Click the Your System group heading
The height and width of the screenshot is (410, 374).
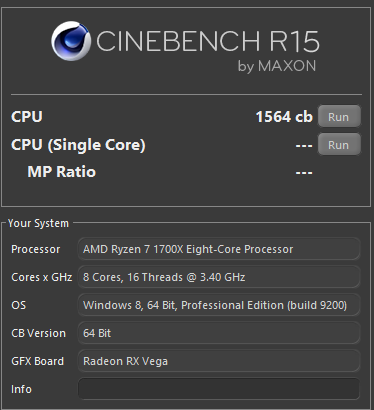click(38, 223)
